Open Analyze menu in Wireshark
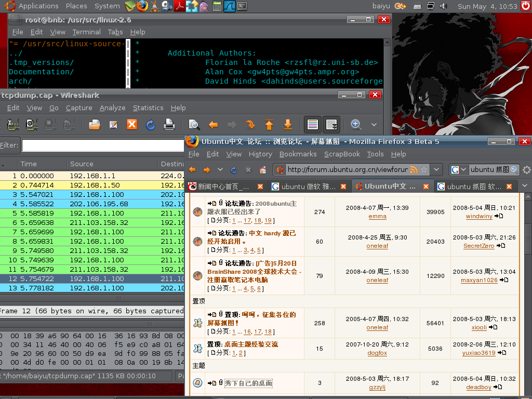532x399 pixels. coord(112,108)
